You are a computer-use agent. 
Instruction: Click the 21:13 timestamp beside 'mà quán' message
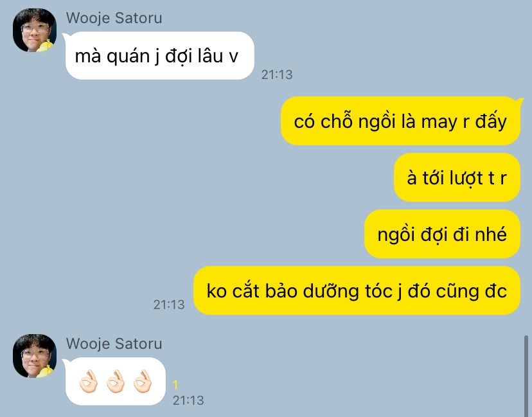277,75
